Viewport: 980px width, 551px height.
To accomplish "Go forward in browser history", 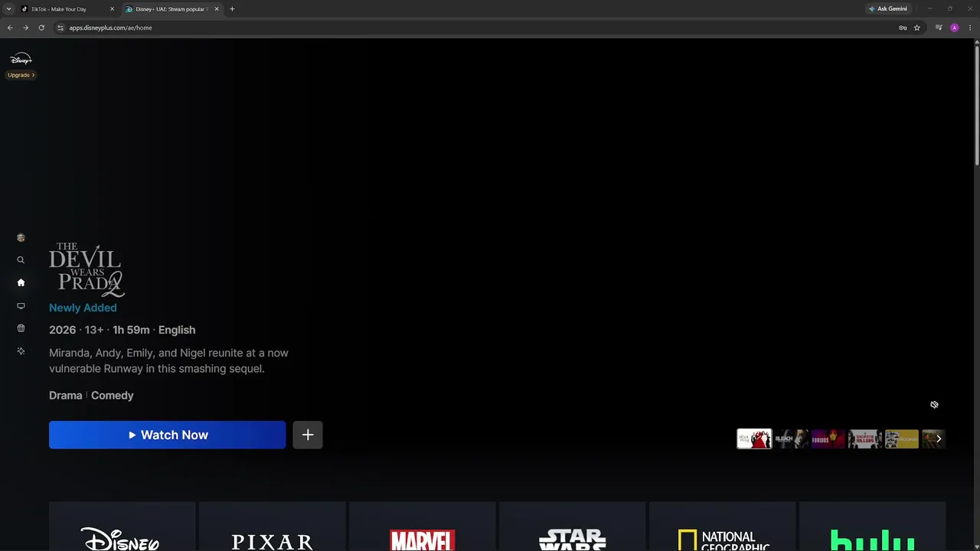I will (25, 28).
